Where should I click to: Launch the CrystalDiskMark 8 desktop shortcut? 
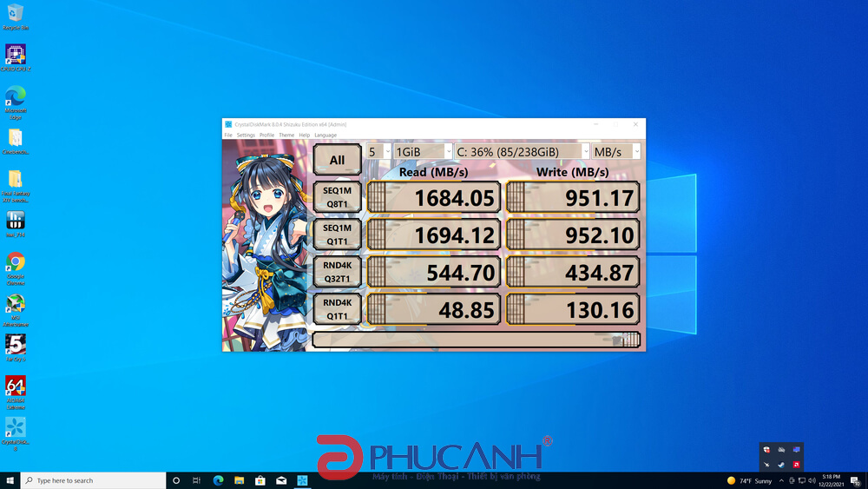(16, 434)
